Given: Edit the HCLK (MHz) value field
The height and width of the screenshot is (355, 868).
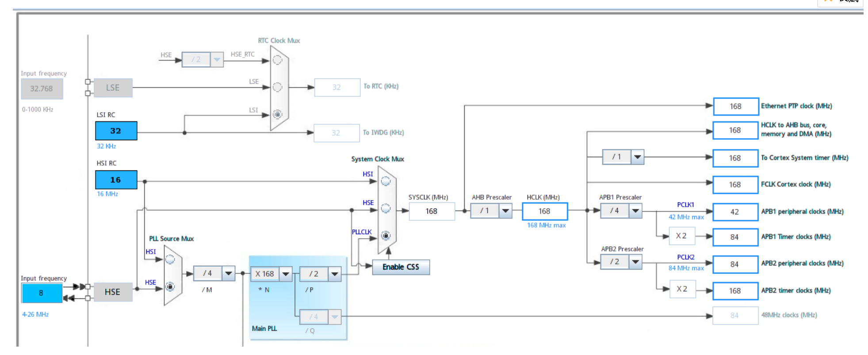Looking at the screenshot, I should coord(545,211).
